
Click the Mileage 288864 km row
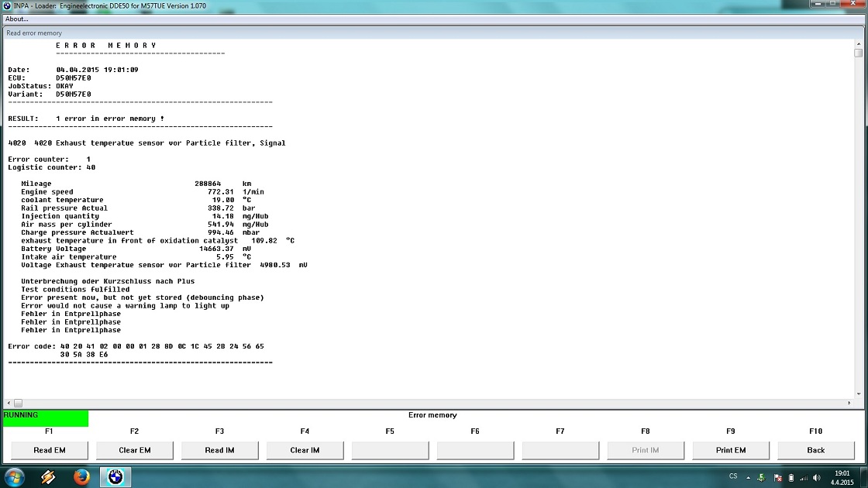click(136, 184)
